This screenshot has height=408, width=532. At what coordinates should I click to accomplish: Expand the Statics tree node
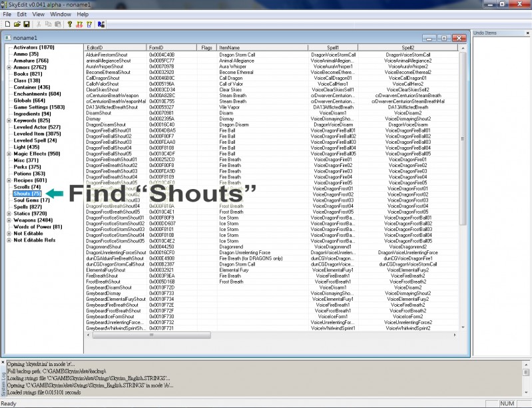[9, 214]
